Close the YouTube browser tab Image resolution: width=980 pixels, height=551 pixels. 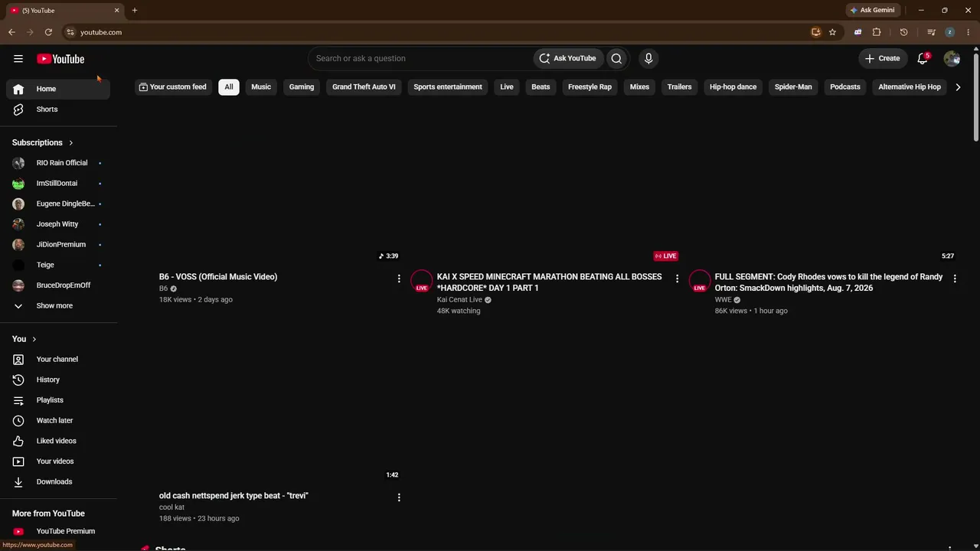click(x=116, y=10)
